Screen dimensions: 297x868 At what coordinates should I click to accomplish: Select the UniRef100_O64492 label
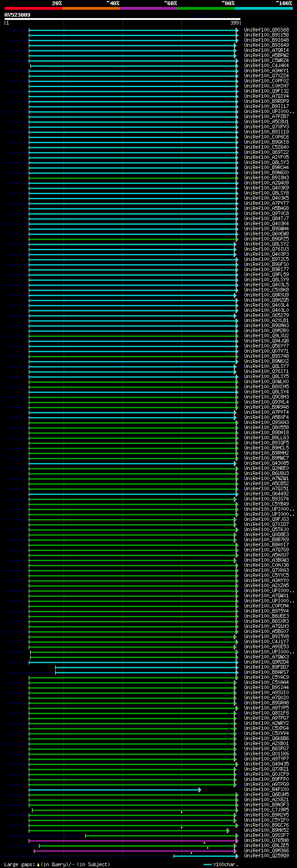pyautogui.click(x=266, y=494)
